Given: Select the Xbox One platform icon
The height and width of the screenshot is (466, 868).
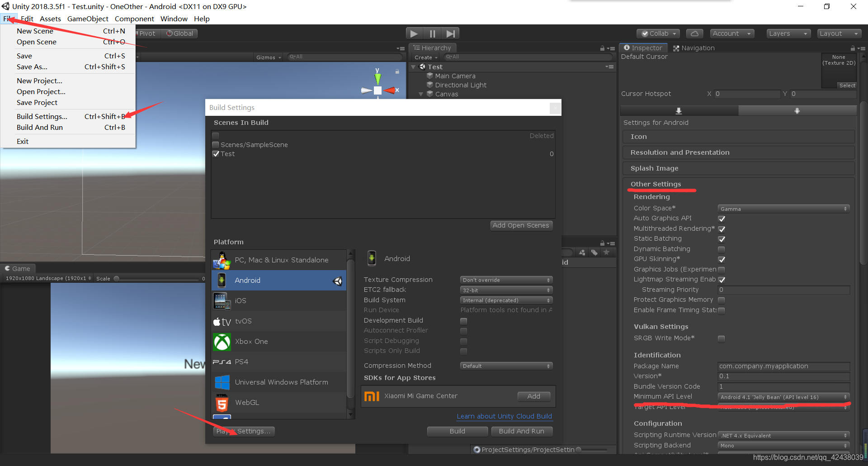Looking at the screenshot, I should click(222, 342).
